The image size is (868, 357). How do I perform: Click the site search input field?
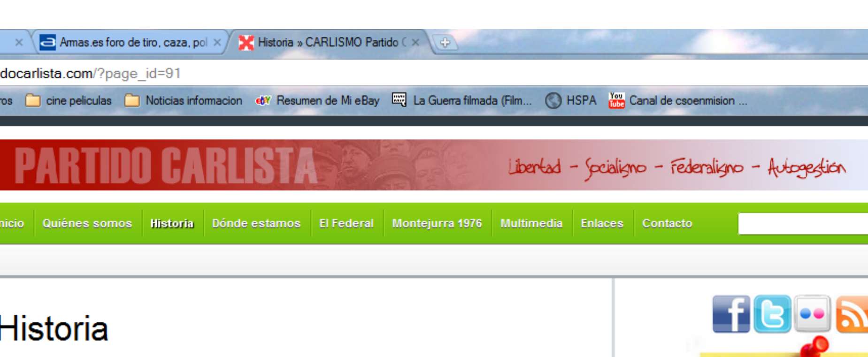(x=803, y=223)
